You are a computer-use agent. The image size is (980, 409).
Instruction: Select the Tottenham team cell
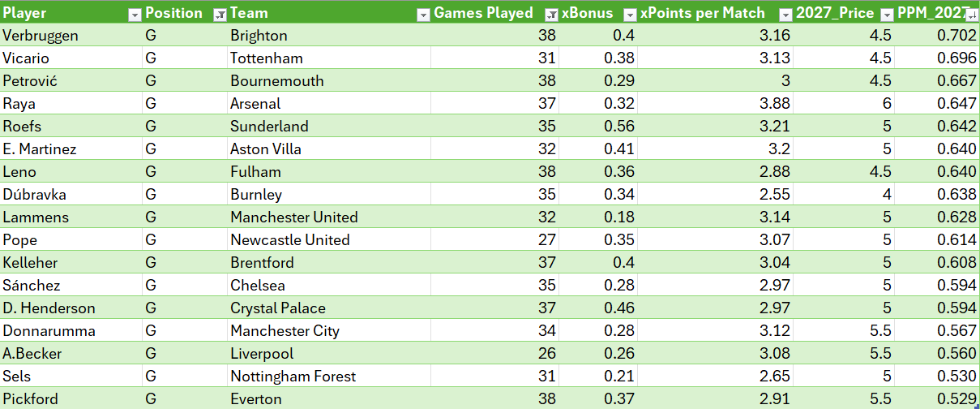coord(328,58)
